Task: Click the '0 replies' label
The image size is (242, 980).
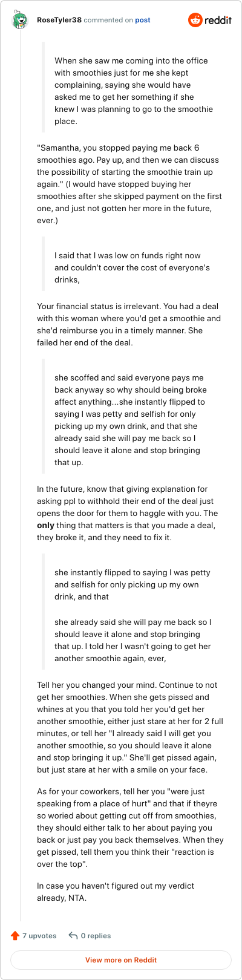Action: point(96,936)
